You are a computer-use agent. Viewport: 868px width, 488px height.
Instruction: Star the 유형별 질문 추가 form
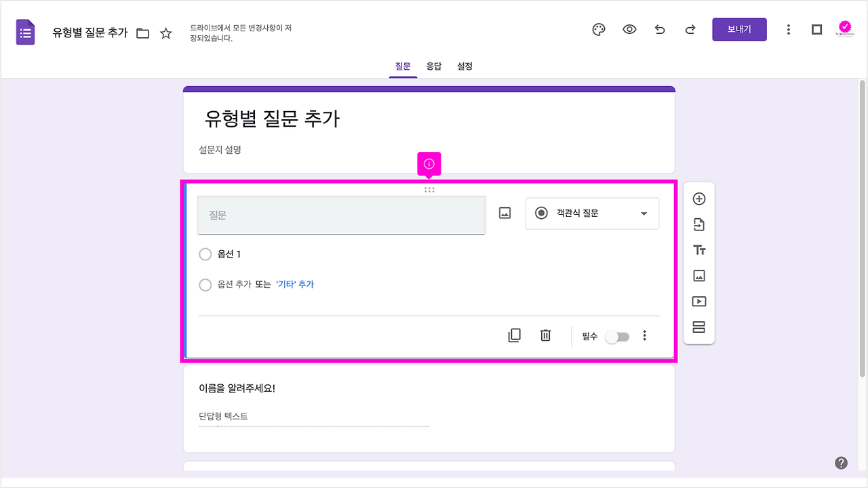point(166,32)
